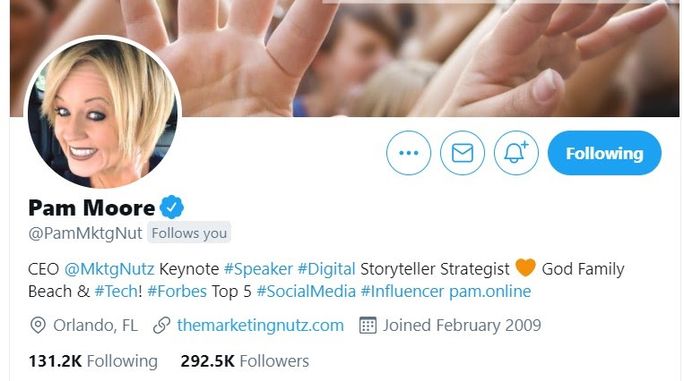Viewport: 684px width, 381px height.
Task: View the 131.2K Following list
Action: [93, 361]
